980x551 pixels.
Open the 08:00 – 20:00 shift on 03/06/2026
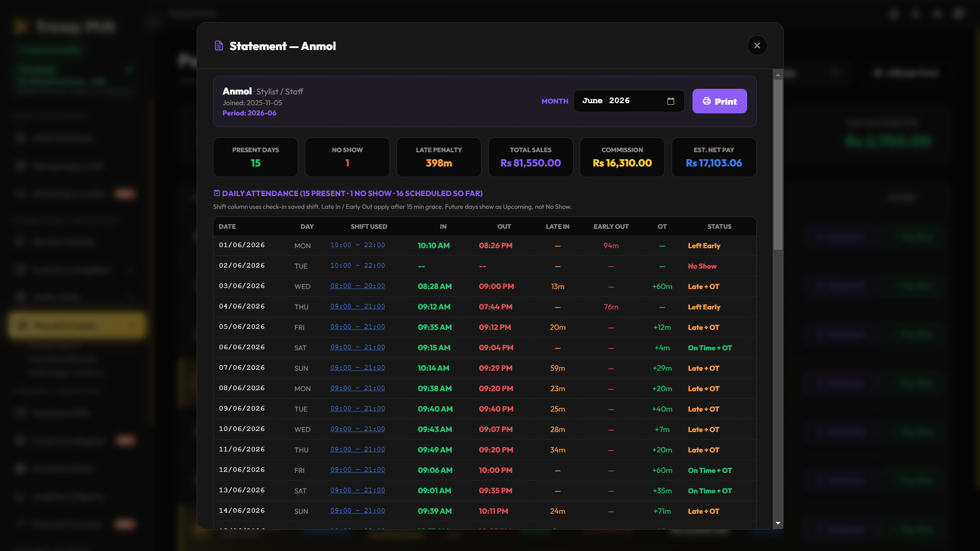point(357,286)
